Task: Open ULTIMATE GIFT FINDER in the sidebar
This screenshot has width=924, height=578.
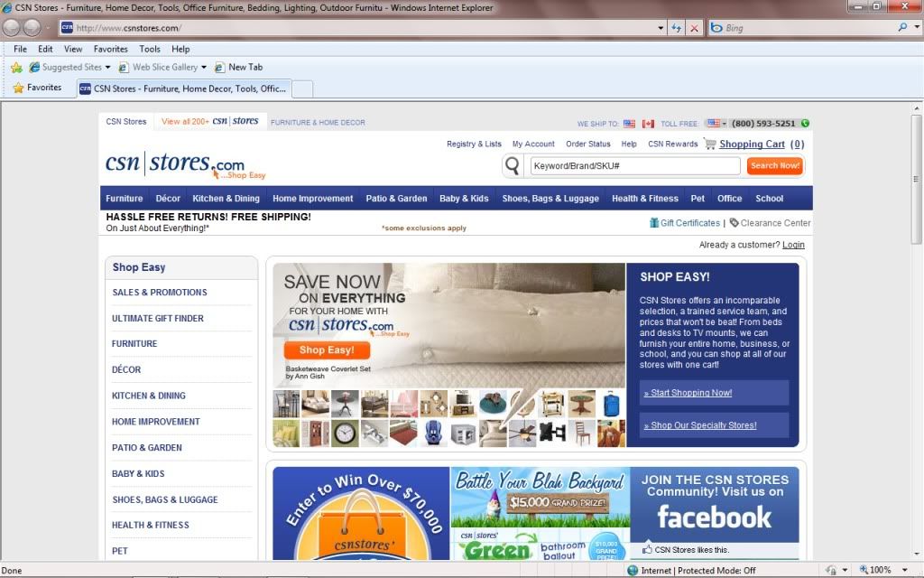Action: 158,319
